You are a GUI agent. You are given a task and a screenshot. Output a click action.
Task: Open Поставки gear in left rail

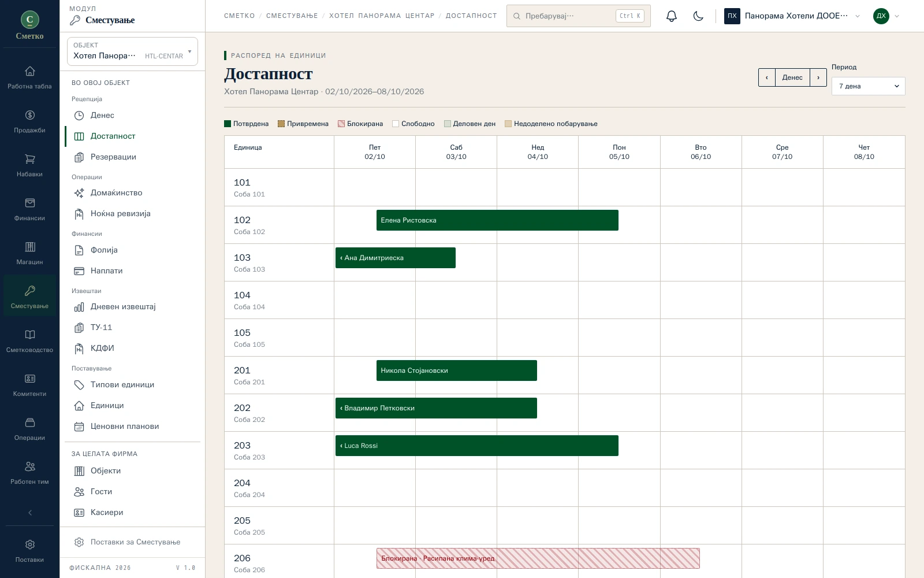tap(29, 551)
